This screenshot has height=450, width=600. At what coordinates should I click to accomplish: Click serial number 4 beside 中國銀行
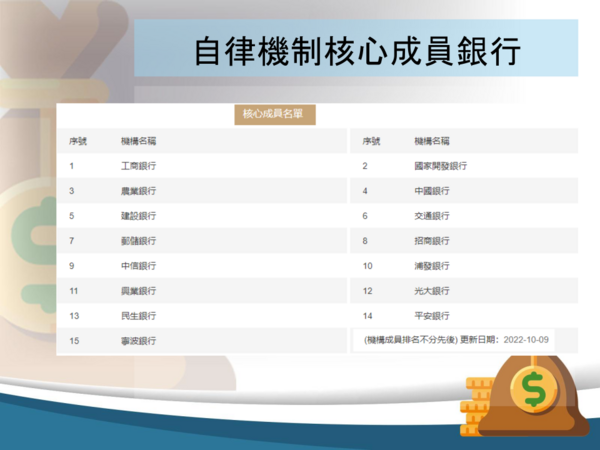[365, 191]
